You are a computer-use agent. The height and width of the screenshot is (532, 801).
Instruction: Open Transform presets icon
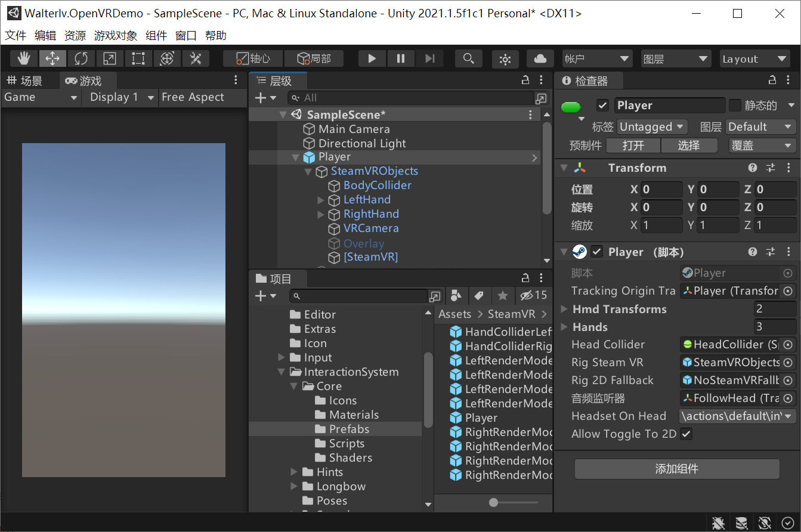tap(771, 168)
